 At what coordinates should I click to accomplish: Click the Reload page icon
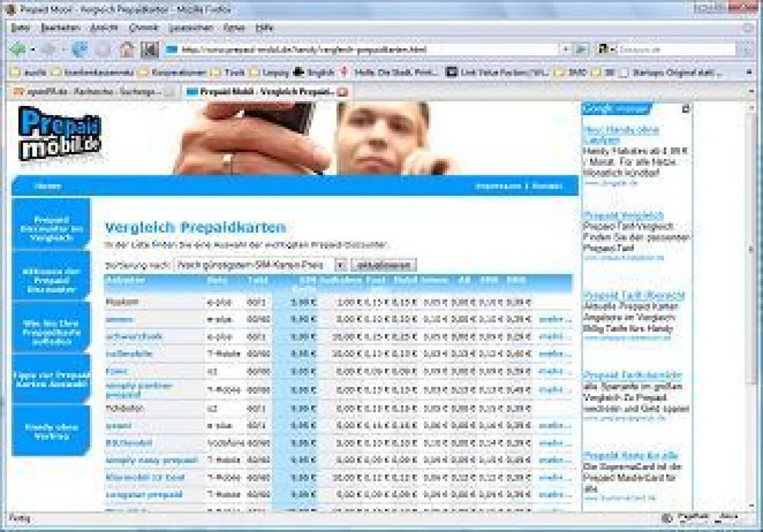79,50
